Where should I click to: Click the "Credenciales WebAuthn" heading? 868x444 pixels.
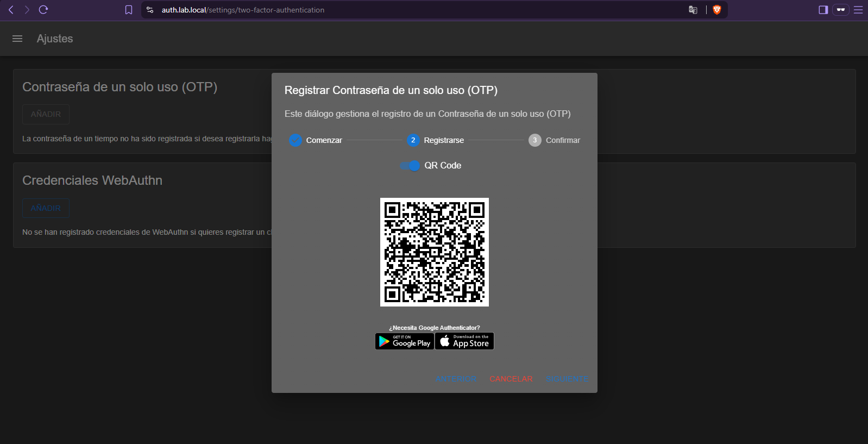tap(92, 180)
